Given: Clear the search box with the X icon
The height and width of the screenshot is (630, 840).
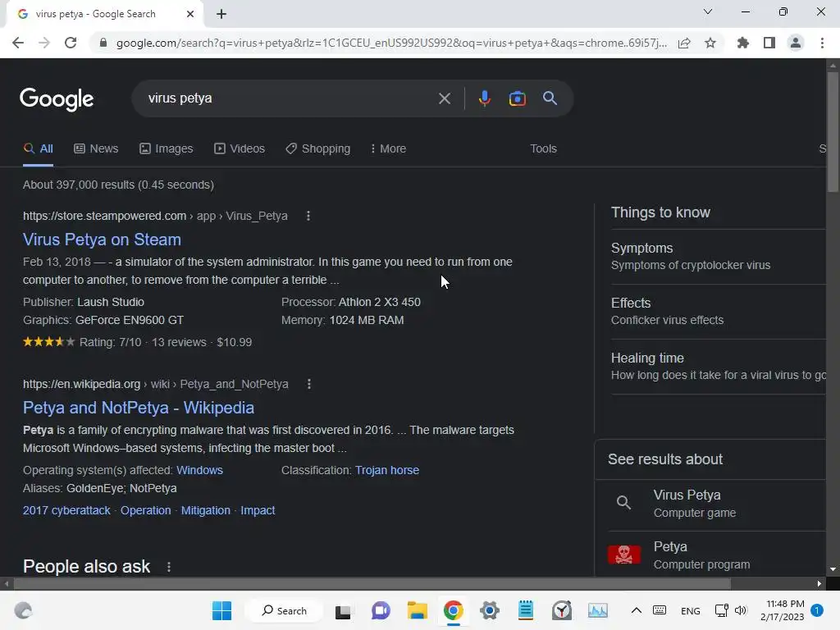Looking at the screenshot, I should [444, 98].
